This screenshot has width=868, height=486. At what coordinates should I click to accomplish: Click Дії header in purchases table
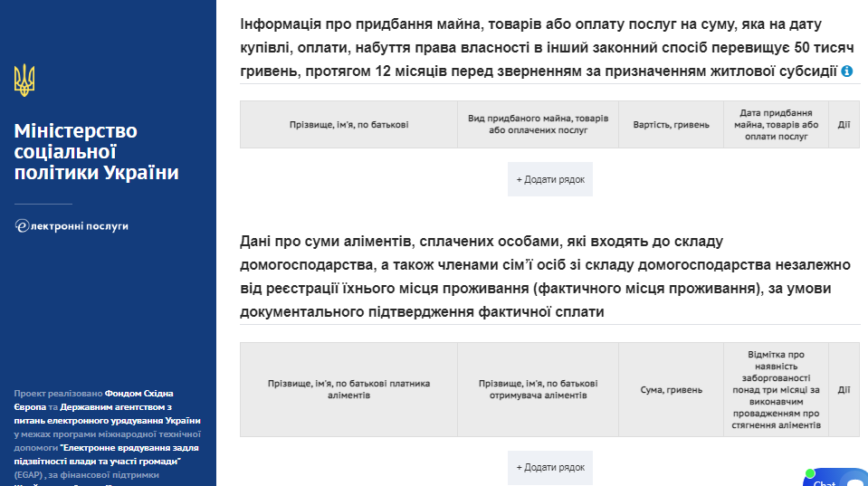tap(844, 125)
